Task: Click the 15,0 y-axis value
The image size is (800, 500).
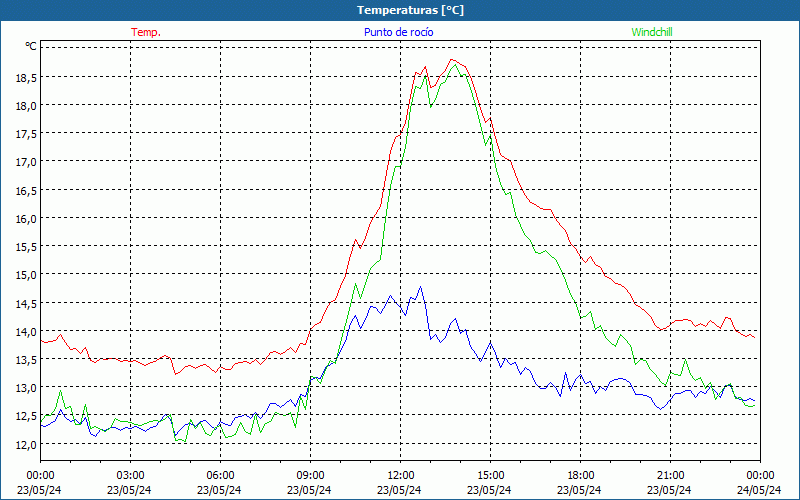Action: tap(26, 275)
